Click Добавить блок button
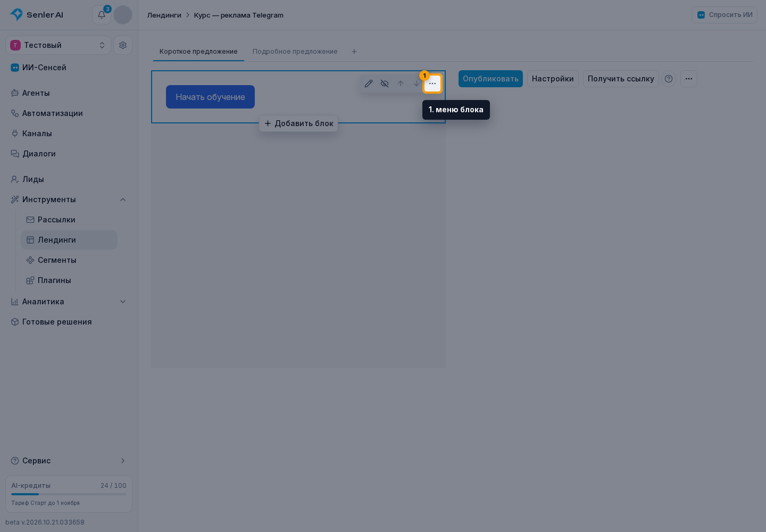 click(298, 123)
